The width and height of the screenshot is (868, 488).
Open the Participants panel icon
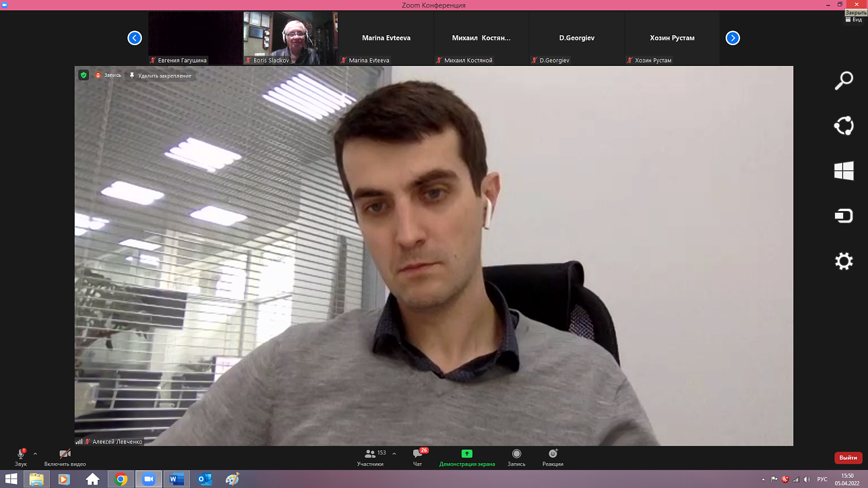pyautogui.click(x=370, y=454)
